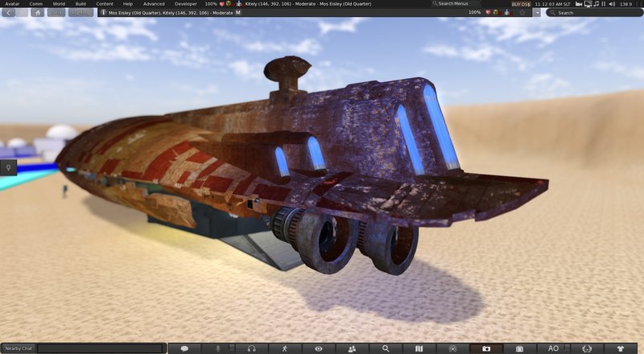The width and height of the screenshot is (644, 354).
Task: Open the Avatar menu
Action: tap(12, 4)
